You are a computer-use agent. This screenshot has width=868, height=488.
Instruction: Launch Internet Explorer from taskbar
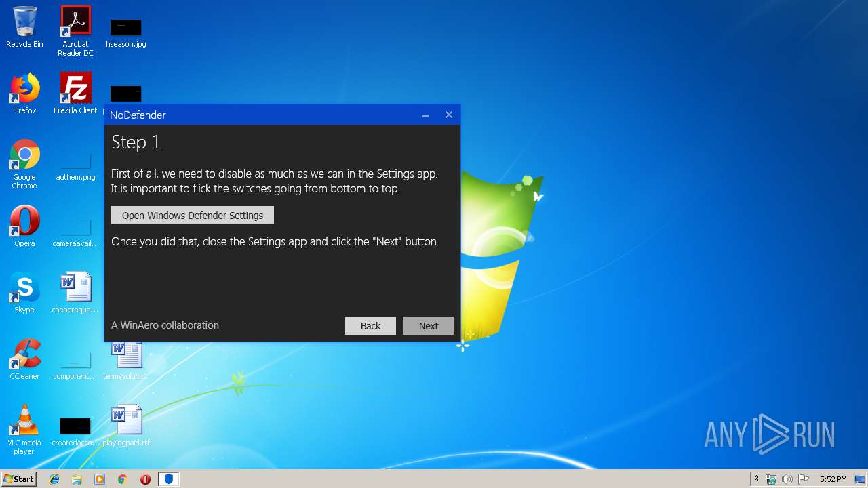point(54,479)
